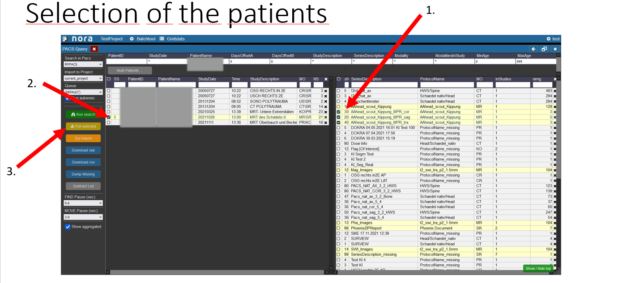Close the PACS Query tab with red X

94,49
